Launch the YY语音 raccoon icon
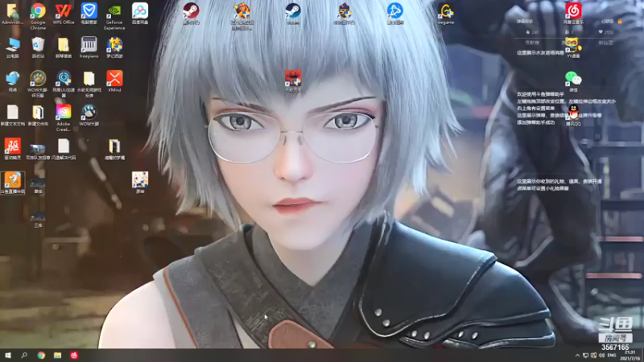The width and height of the screenshot is (644, 362). click(x=573, y=47)
